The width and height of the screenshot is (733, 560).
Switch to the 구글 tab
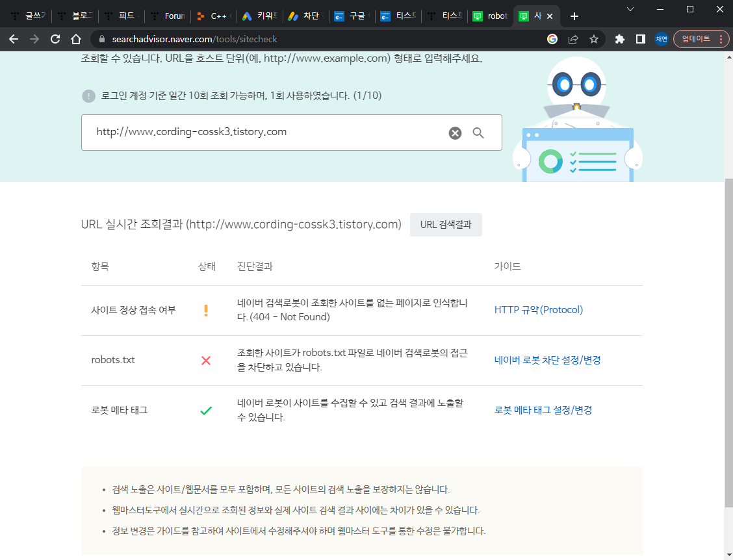click(352, 16)
